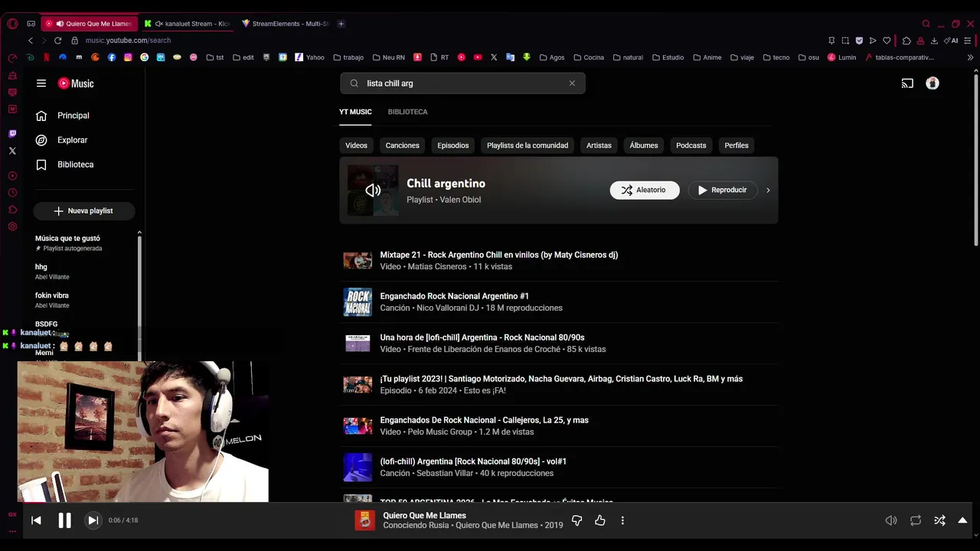Skip to previous track

(36, 520)
